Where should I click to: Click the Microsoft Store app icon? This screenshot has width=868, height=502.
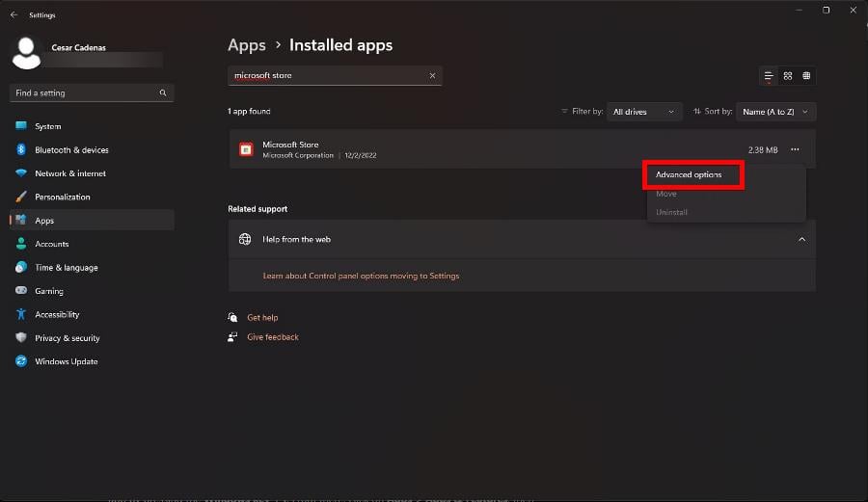[246, 148]
